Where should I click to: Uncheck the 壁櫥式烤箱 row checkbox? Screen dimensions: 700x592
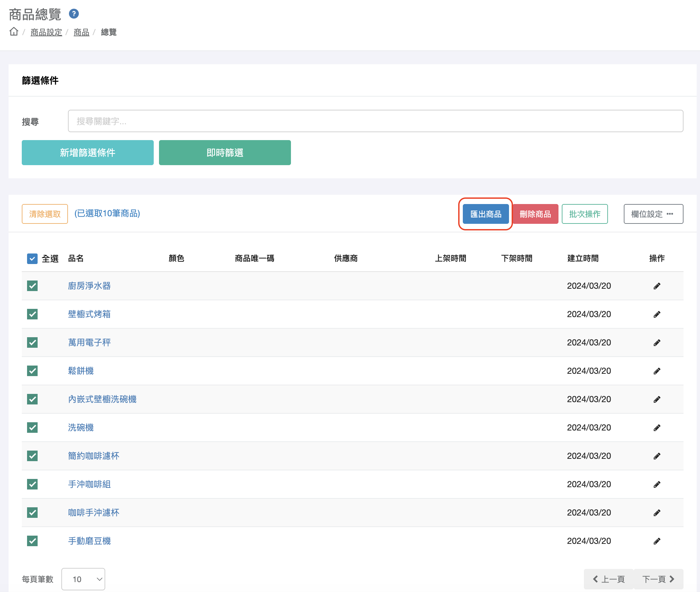point(32,314)
